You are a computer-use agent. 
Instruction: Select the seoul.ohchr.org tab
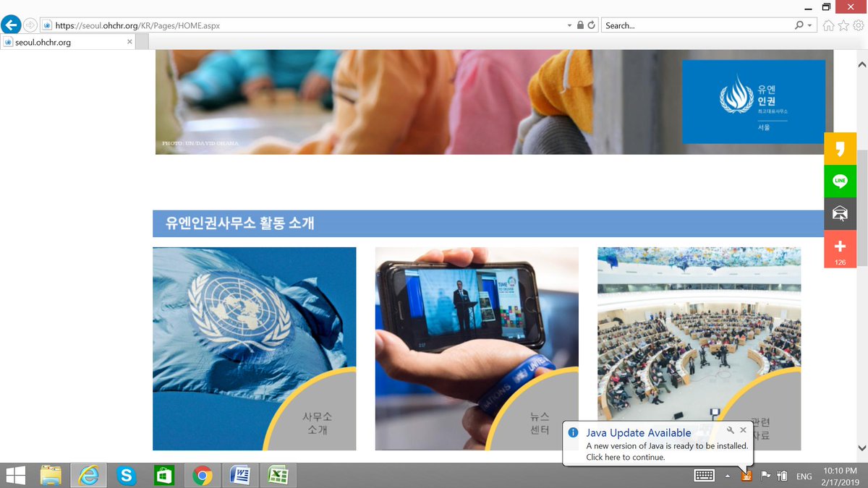point(69,43)
